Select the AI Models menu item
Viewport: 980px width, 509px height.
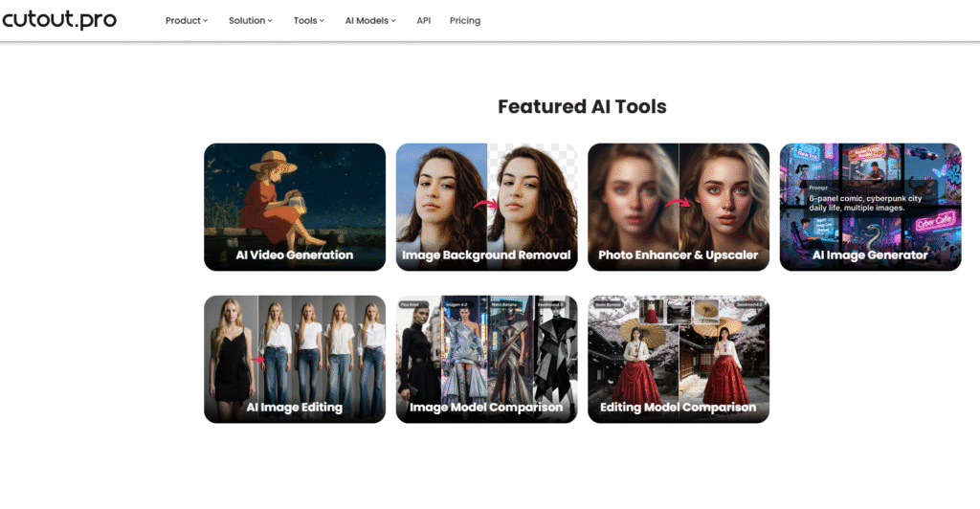pos(366,21)
